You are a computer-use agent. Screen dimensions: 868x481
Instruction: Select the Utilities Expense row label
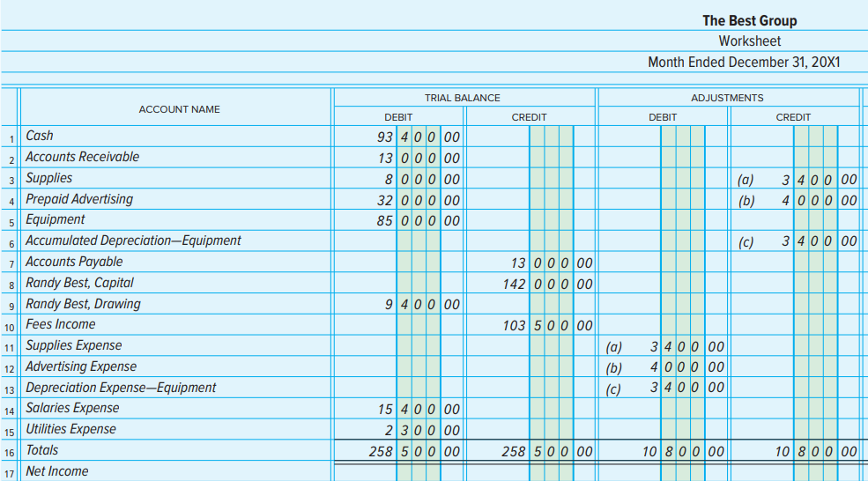70,429
